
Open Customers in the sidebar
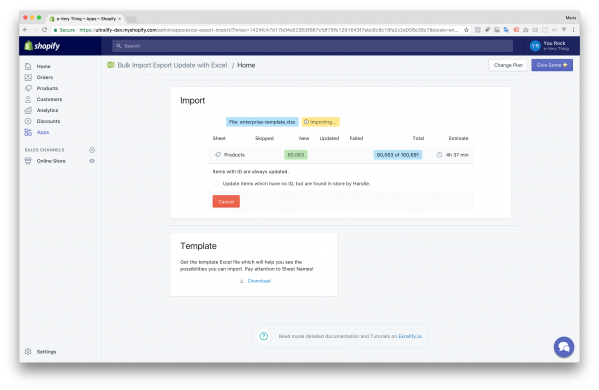point(49,99)
